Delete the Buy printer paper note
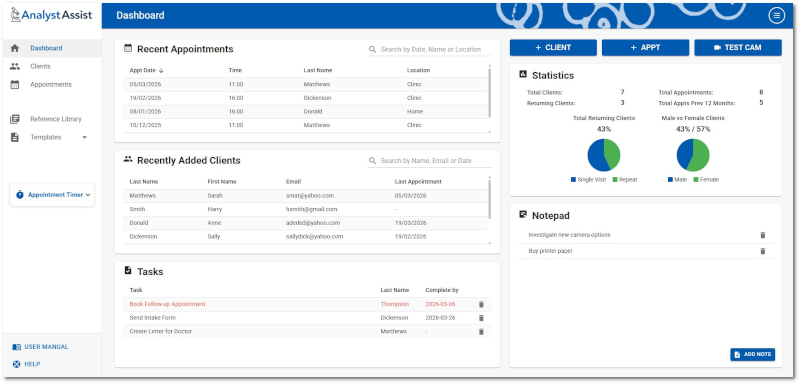This screenshot has height=384, width=800. point(763,251)
